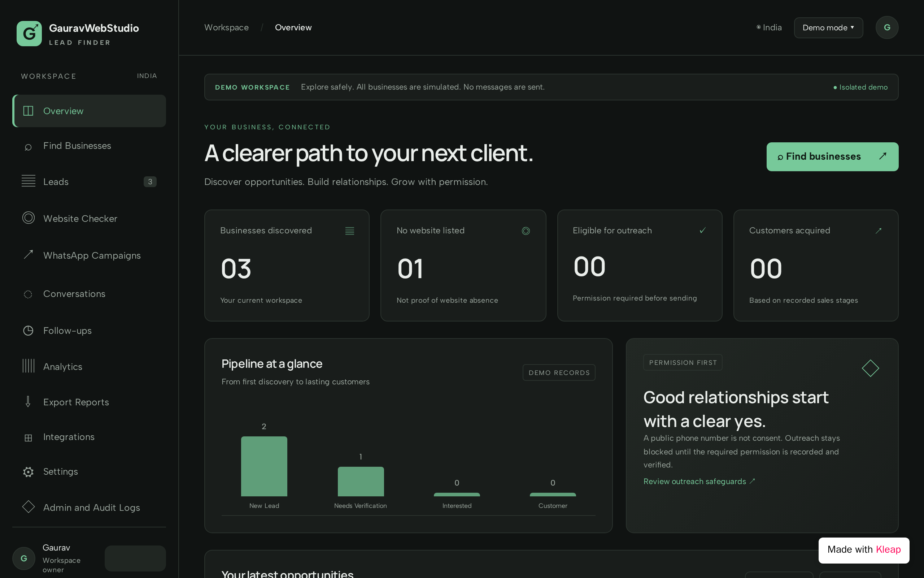This screenshot has height=578, width=924.
Task: Click the Businesses discovered value 03
Action: pyautogui.click(x=236, y=269)
